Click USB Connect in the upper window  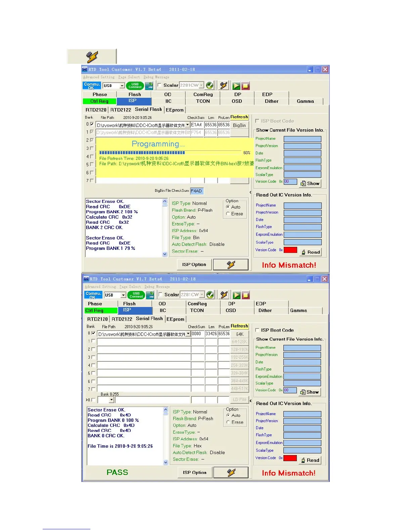[x=135, y=86]
